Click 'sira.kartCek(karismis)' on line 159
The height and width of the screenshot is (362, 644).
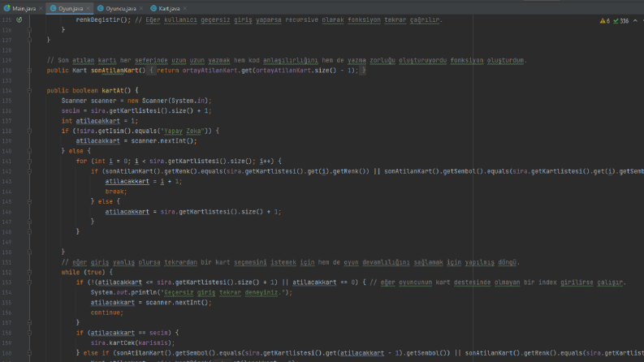[x=131, y=343]
